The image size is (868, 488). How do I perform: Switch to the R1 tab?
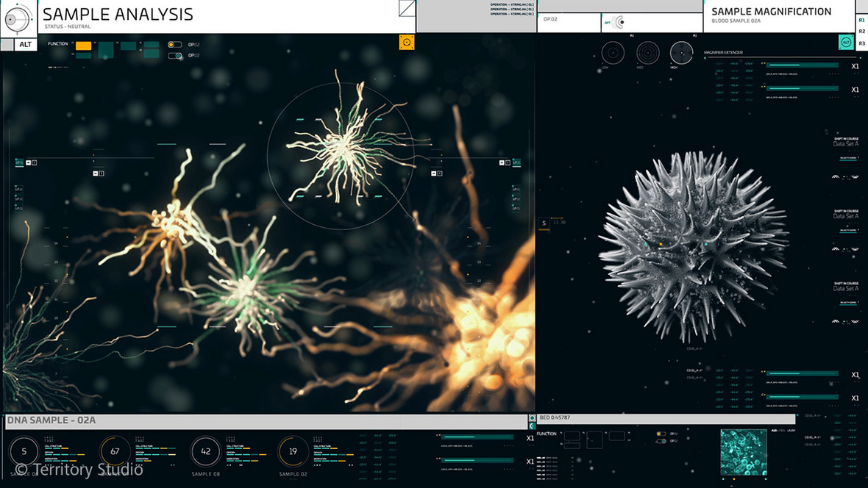(861, 20)
